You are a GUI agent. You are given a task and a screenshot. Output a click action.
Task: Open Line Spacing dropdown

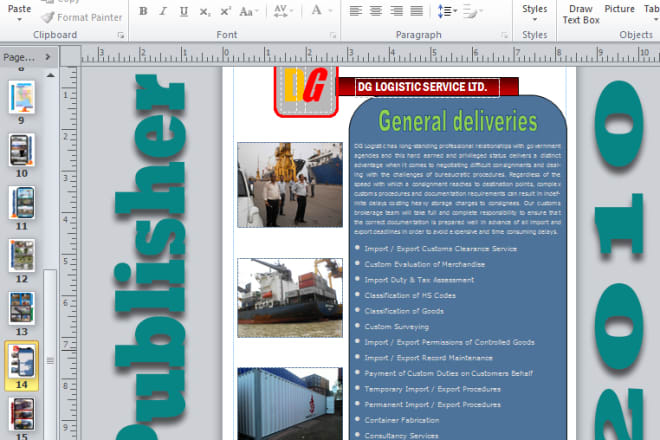(447, 11)
